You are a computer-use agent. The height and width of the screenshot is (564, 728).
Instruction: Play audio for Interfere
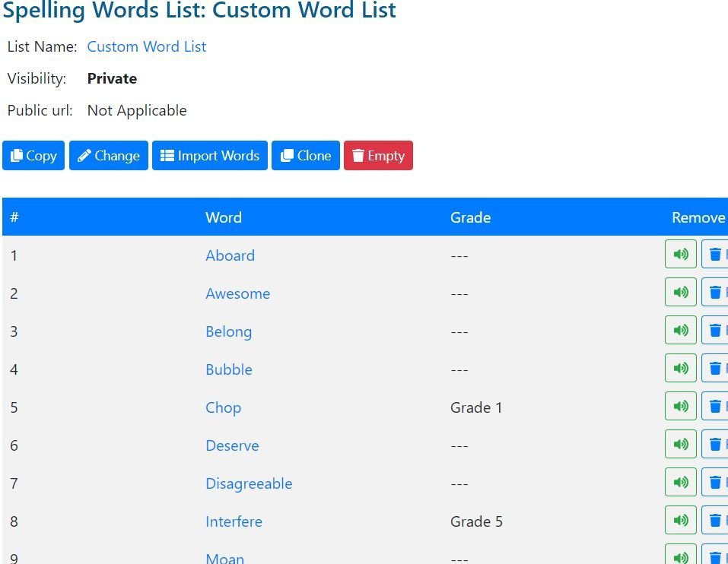point(680,521)
